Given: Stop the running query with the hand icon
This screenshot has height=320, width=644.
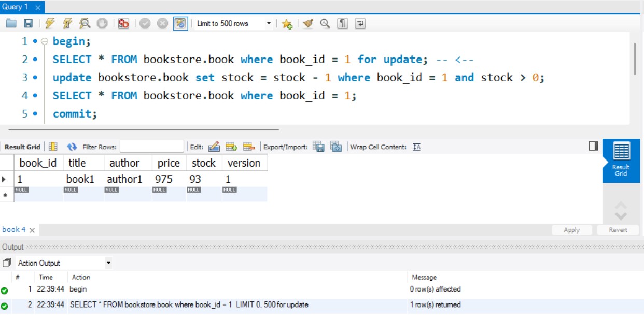Looking at the screenshot, I should coord(102,23).
